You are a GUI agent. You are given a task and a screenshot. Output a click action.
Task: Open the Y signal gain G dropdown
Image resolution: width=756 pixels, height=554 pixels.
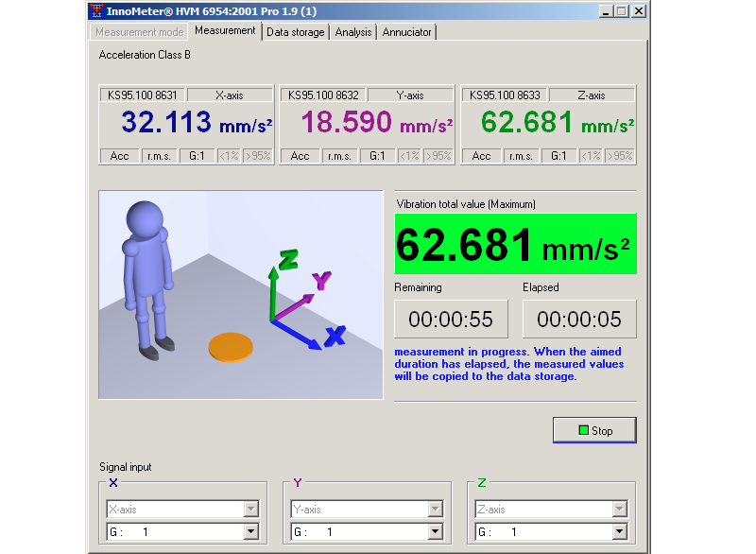pos(435,532)
